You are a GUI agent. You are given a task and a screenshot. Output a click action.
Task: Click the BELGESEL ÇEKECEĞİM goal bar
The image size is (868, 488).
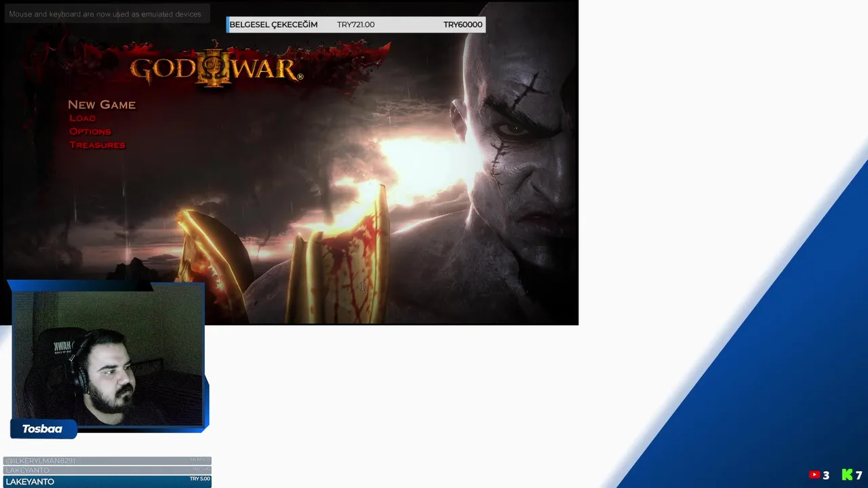click(x=356, y=24)
